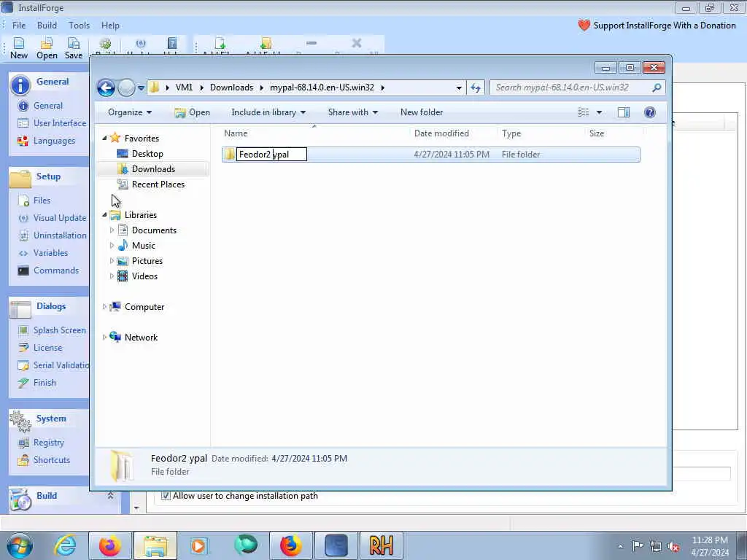This screenshot has width=747, height=560.
Task: Expand the Computer tree node
Action: pos(104,307)
